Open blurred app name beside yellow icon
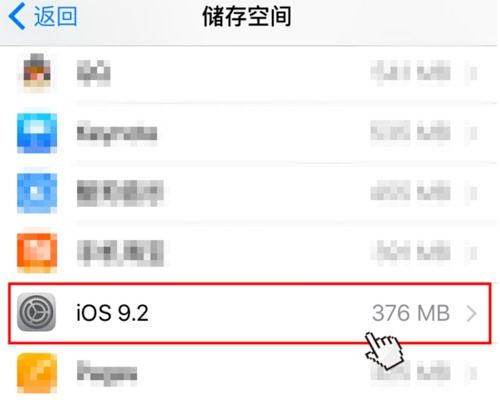Viewport: 500px width, 400px height. pos(107,373)
